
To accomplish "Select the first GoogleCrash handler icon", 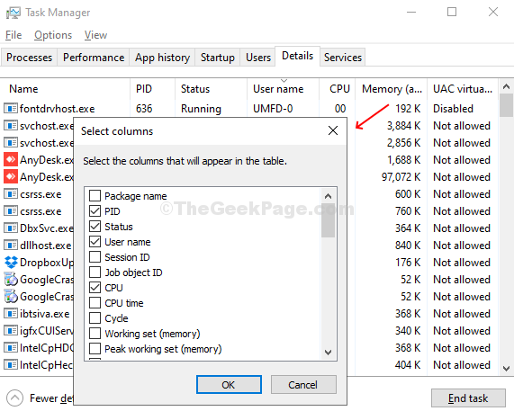I will 11,279.
